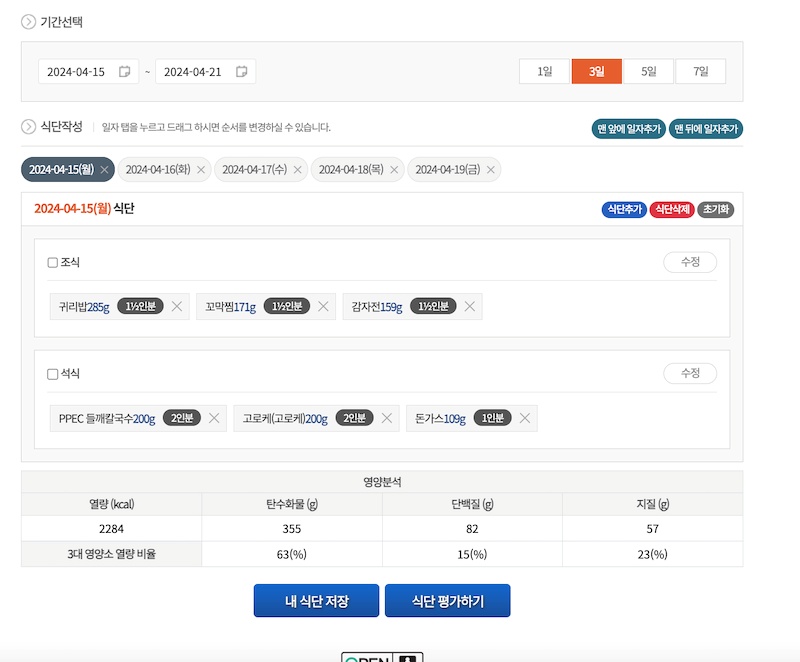Image resolution: width=800 pixels, height=662 pixels.
Task: Click the start date input field
Action: point(78,72)
